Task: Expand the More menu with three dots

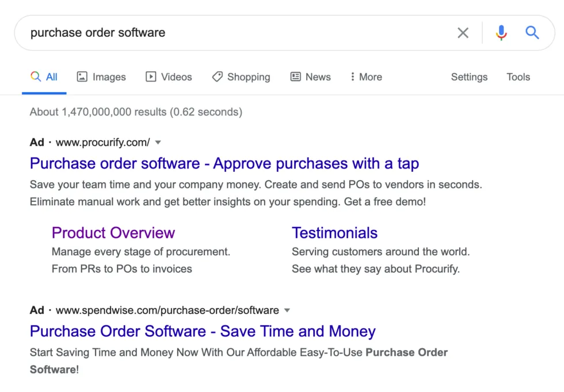Action: 365,77
